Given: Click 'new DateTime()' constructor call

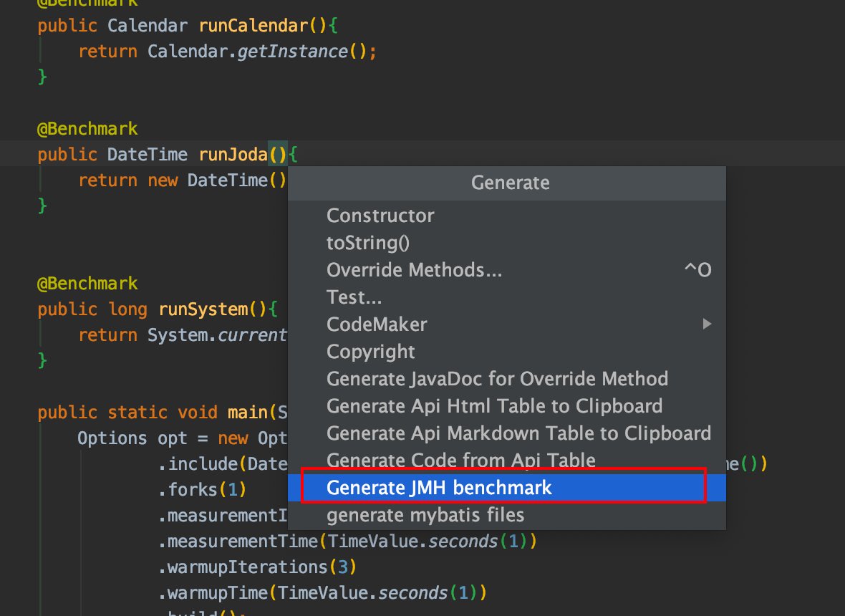Looking at the screenshot, I should pyautogui.click(x=217, y=181).
